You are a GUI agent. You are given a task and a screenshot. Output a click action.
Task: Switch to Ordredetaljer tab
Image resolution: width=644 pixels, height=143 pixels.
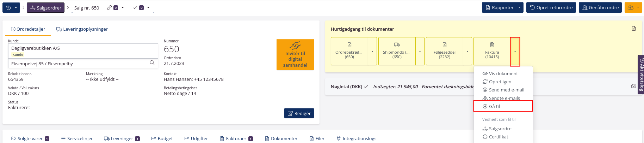point(28,29)
